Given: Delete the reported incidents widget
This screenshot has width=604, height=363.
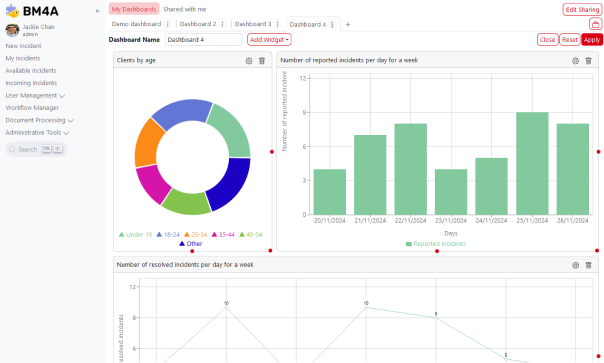Looking at the screenshot, I should pyautogui.click(x=588, y=60).
